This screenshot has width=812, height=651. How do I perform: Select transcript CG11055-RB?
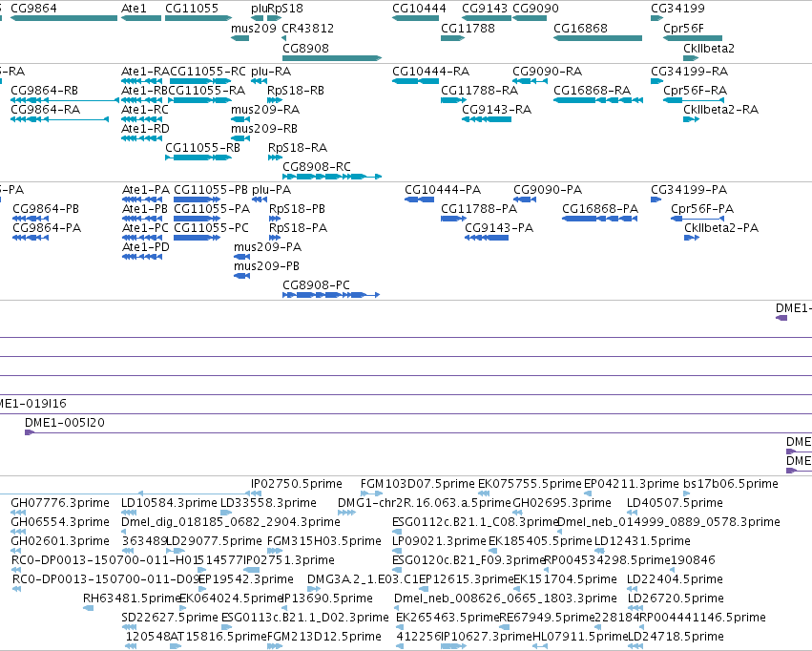coord(198,157)
